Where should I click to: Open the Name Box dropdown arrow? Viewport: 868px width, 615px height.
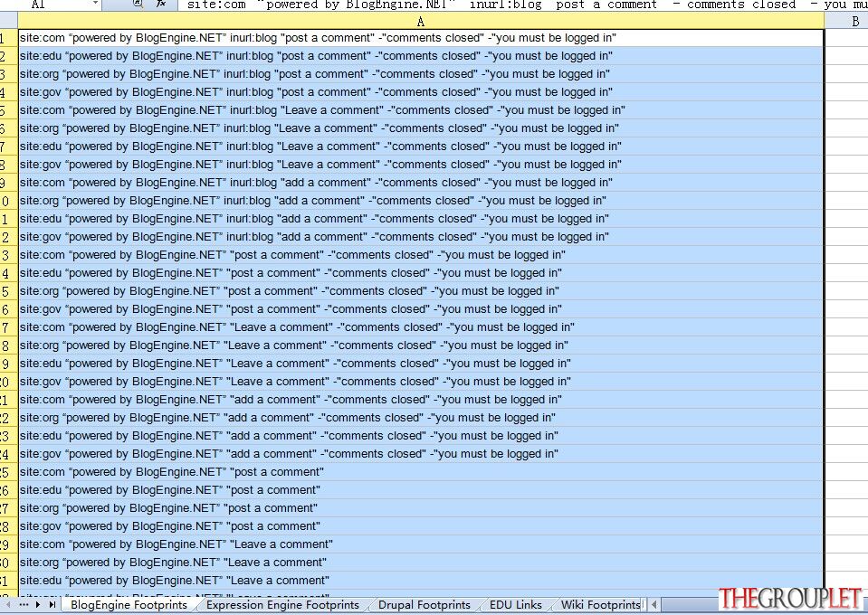95,4
